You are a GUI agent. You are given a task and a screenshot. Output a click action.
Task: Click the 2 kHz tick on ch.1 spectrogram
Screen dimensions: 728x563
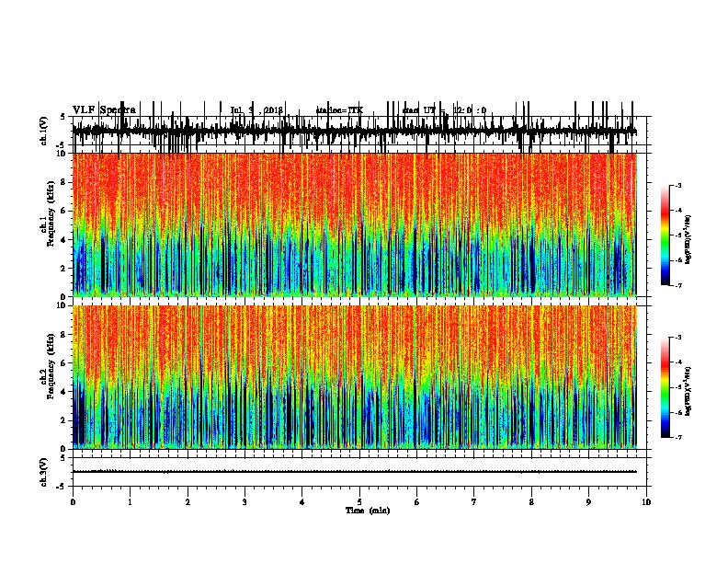tap(64, 269)
